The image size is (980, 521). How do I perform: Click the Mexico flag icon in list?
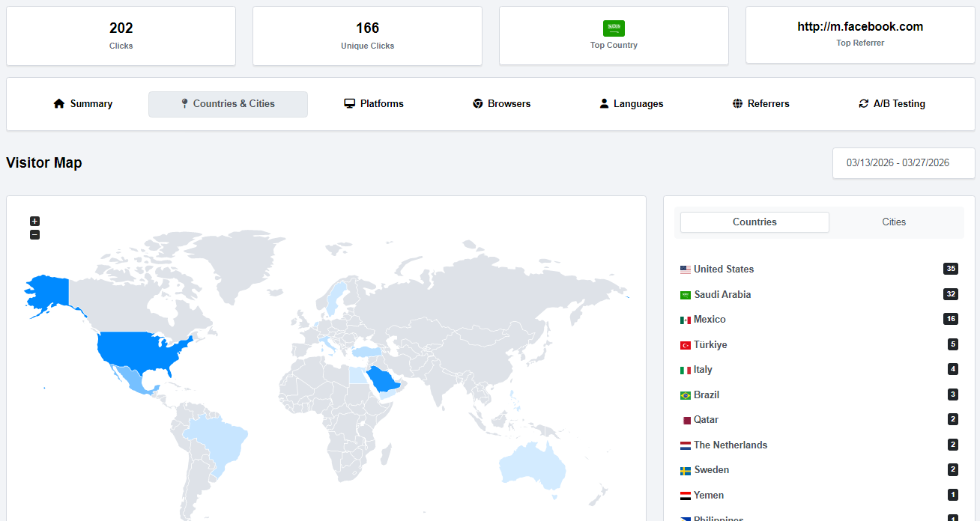tap(685, 320)
